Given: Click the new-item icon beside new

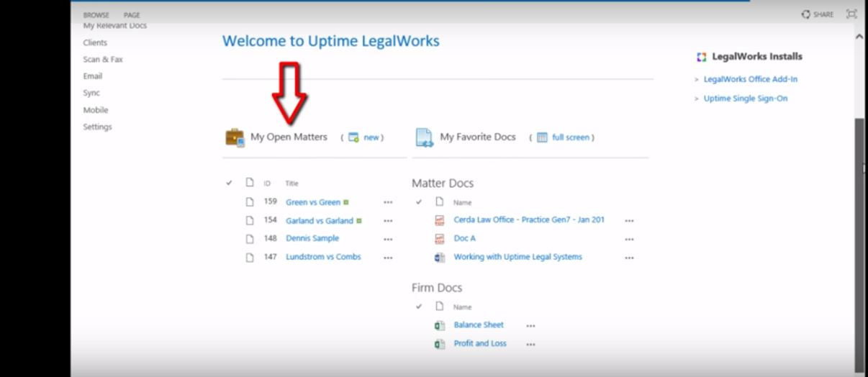Looking at the screenshot, I should (353, 137).
